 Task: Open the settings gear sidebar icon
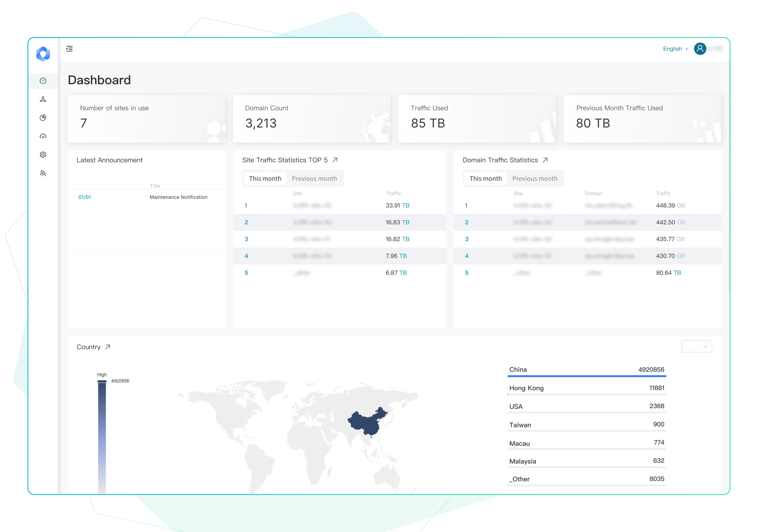click(x=43, y=155)
